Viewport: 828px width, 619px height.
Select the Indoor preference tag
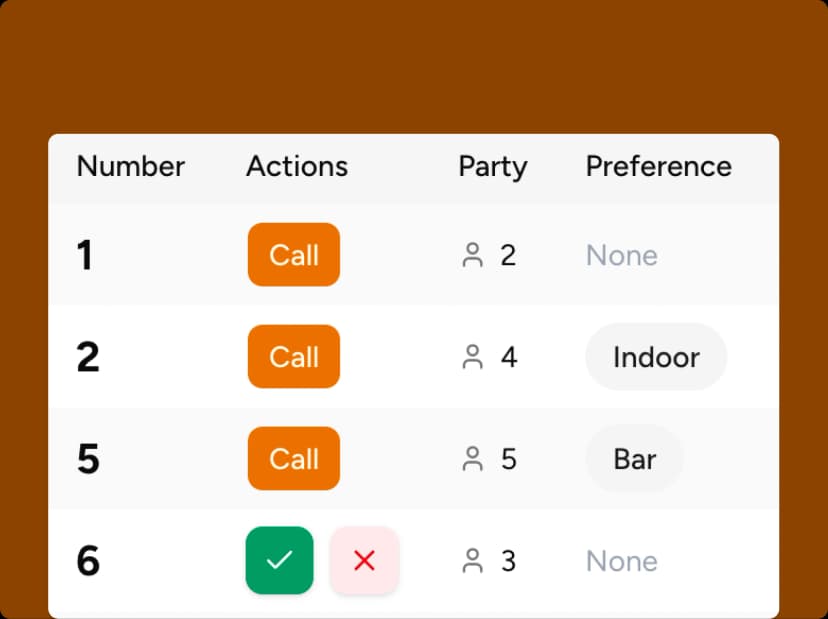coord(656,357)
